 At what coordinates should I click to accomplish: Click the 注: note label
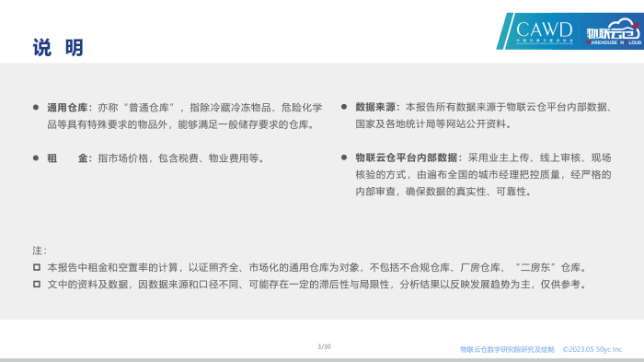[40, 251]
